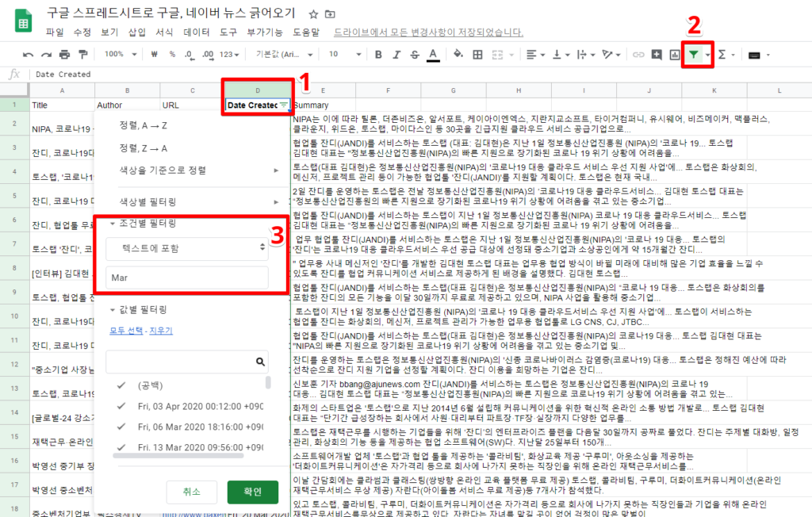Open vertical align dropdown
The height and width of the screenshot is (517, 812).
(561, 55)
